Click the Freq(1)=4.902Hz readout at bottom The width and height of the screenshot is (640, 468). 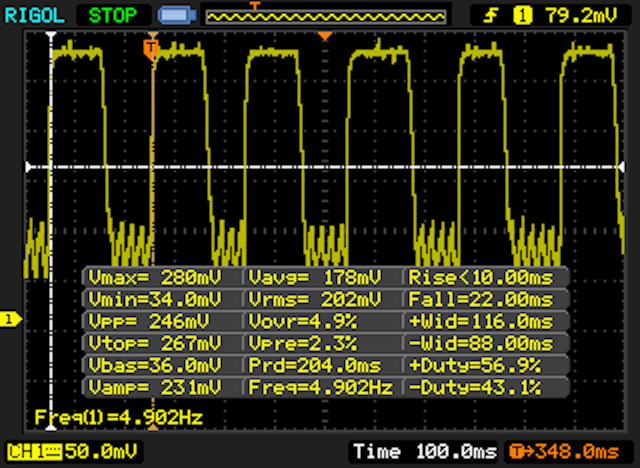(x=118, y=418)
